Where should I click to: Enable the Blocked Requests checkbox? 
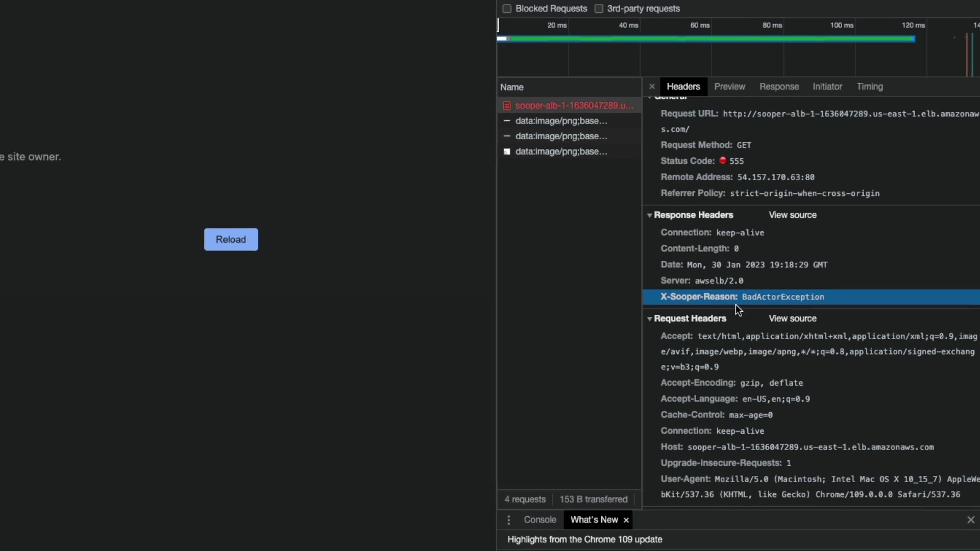click(507, 9)
